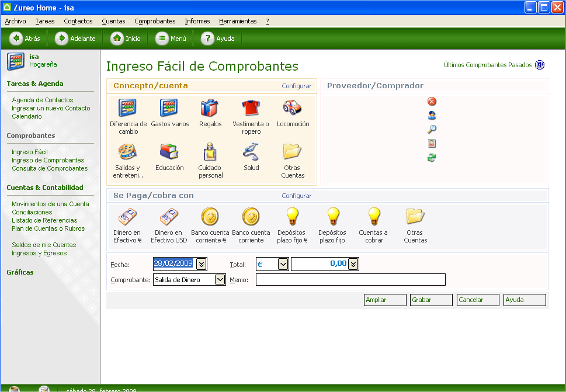Click the add contact person icon
The image size is (566, 392).
[432, 116]
